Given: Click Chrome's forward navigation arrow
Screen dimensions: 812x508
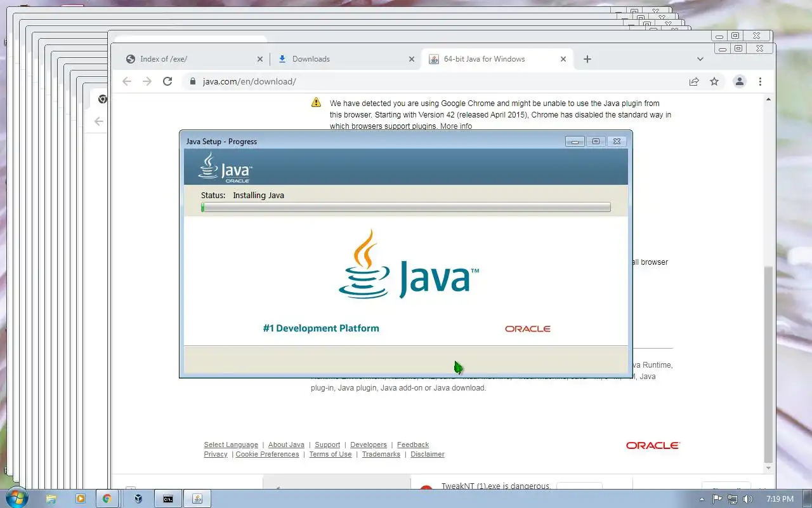Looking at the screenshot, I should click(147, 81).
